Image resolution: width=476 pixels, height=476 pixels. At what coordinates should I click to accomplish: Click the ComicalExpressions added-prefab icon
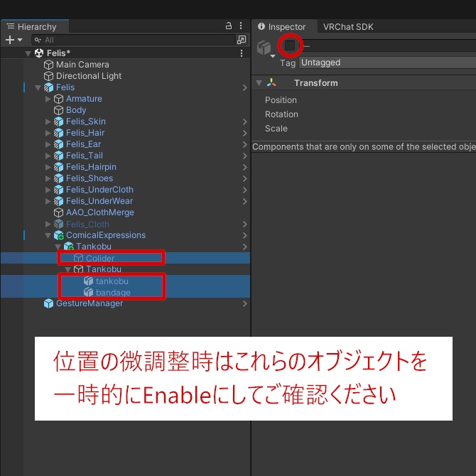pos(58,236)
